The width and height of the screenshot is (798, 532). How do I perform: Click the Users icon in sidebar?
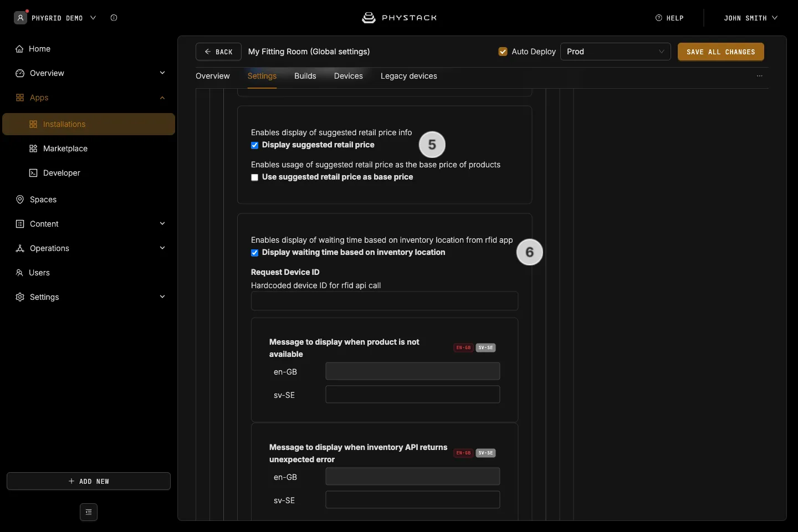[x=19, y=273]
